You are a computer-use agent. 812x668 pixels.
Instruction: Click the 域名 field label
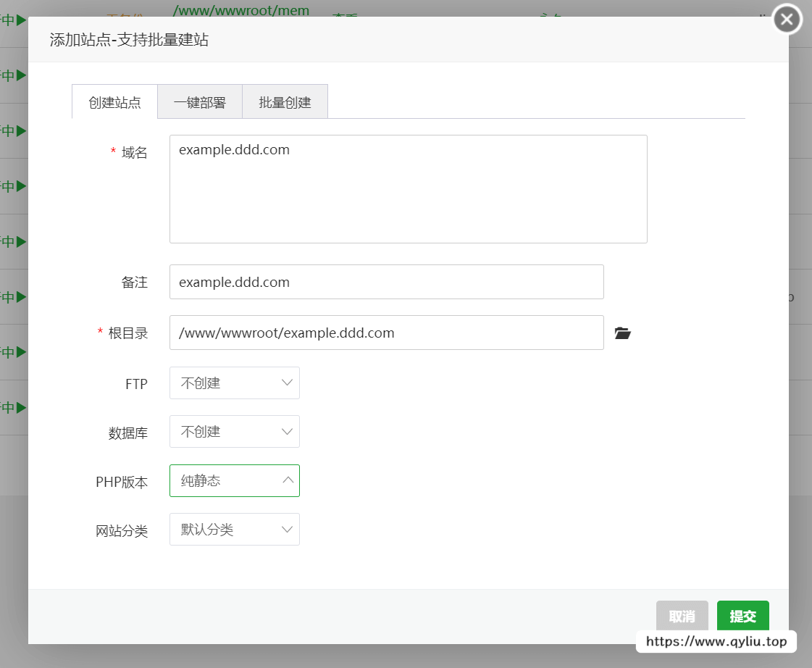pyautogui.click(x=134, y=152)
